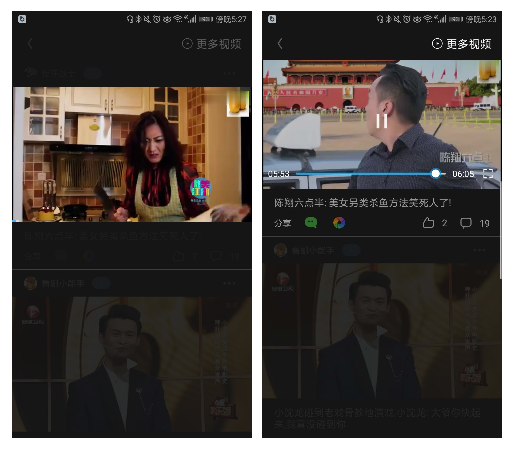Play suited man video on left screen
The height and width of the screenshot is (451, 511).
[132, 364]
